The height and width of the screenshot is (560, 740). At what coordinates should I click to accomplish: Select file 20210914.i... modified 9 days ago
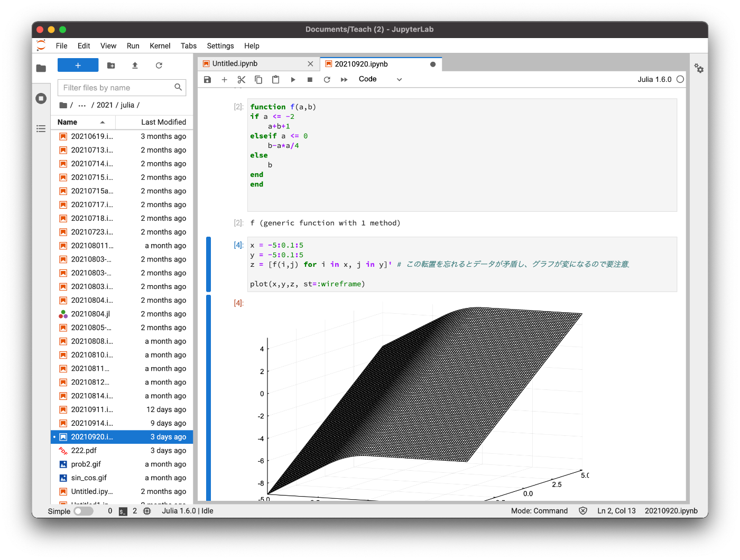pyautogui.click(x=122, y=423)
